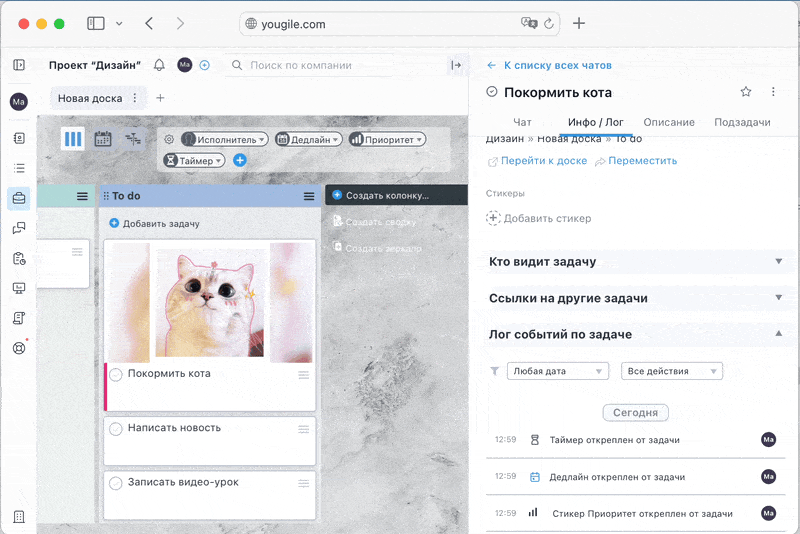Mark Покормить кота card as done
The height and width of the screenshot is (534, 800).
116,374
